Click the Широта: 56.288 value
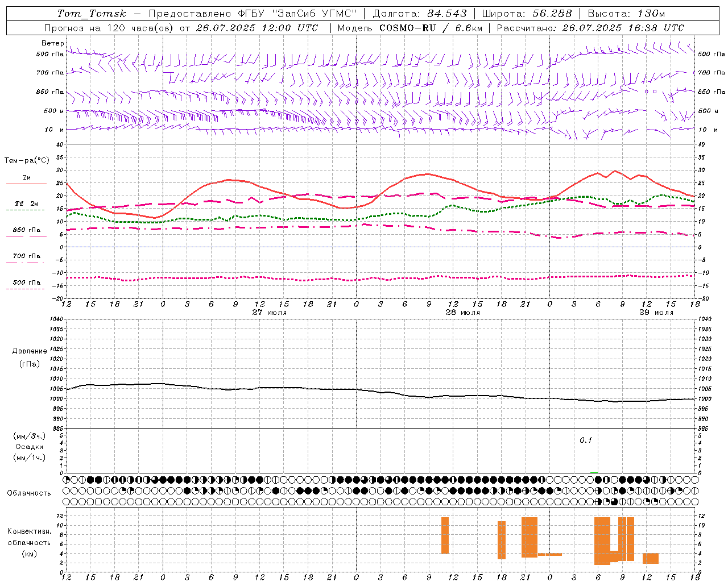The width and height of the screenshot is (728, 582). [527, 14]
